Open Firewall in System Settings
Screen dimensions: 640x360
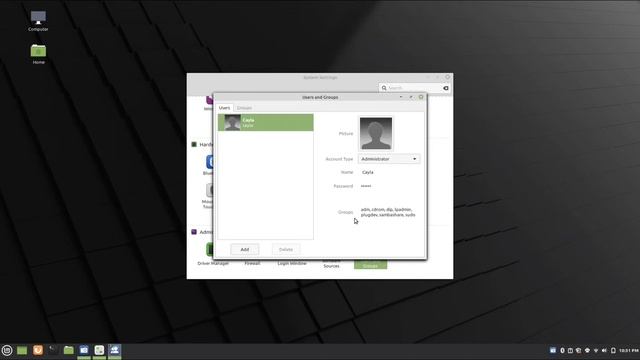pyautogui.click(x=252, y=263)
